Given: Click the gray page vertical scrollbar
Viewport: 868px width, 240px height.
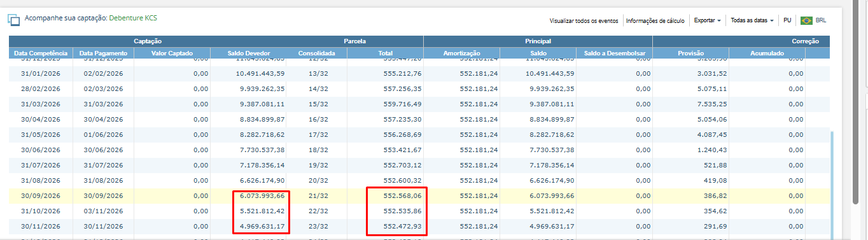Looking at the screenshot, I should click(856, 102).
